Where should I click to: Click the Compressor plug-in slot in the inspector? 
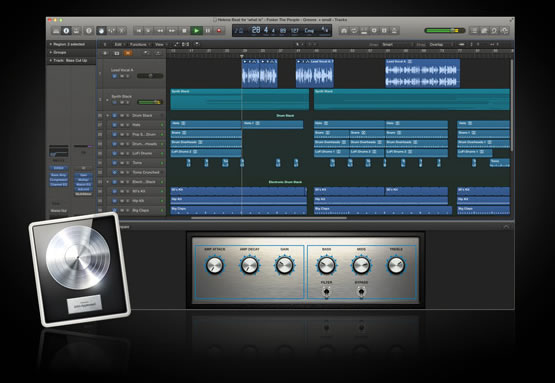tap(58, 179)
